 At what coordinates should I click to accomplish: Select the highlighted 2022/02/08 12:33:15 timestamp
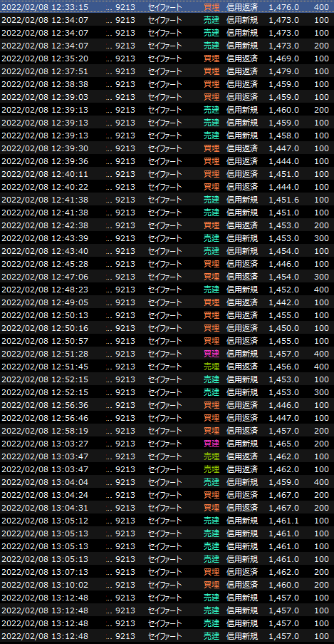[x=45, y=7]
